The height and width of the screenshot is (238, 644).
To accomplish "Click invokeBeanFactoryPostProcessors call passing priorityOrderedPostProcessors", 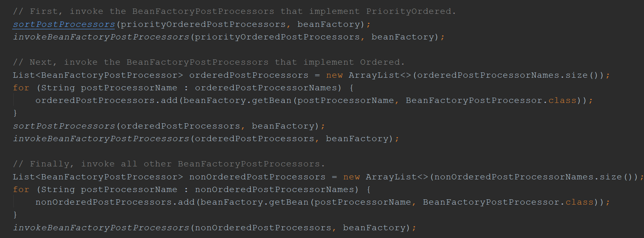I will [101, 37].
